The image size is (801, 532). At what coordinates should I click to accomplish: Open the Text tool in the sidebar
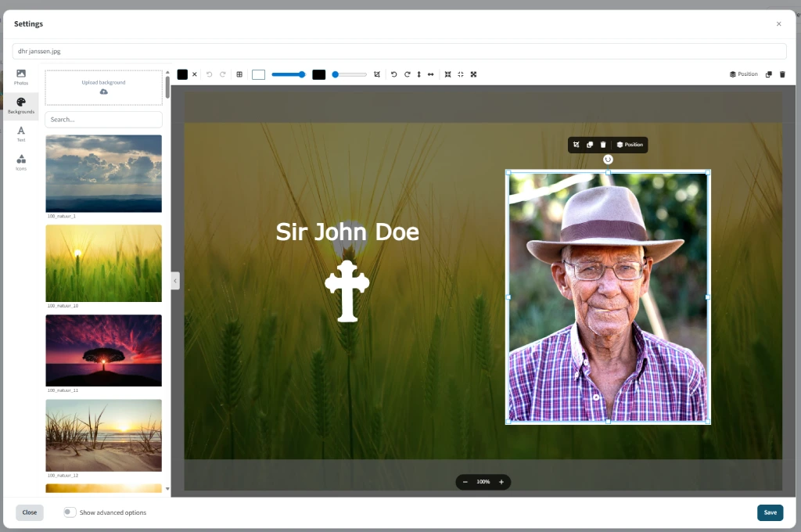pyautogui.click(x=21, y=134)
